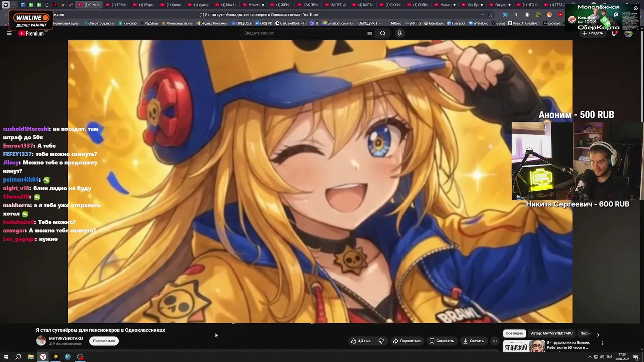This screenshot has height=362, width=644.
Task: Close the active YouTube browser tab
Action: (x=98, y=5)
